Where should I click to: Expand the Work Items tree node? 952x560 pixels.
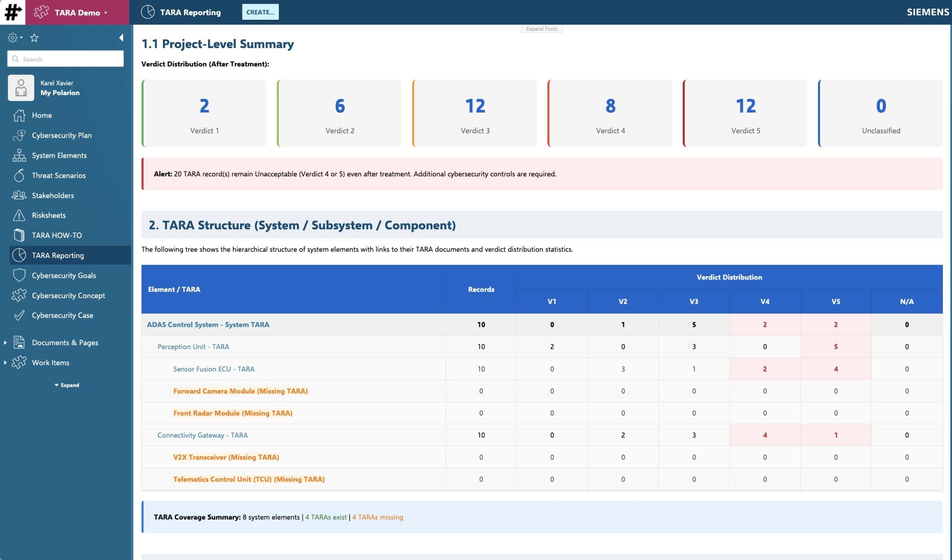point(5,363)
